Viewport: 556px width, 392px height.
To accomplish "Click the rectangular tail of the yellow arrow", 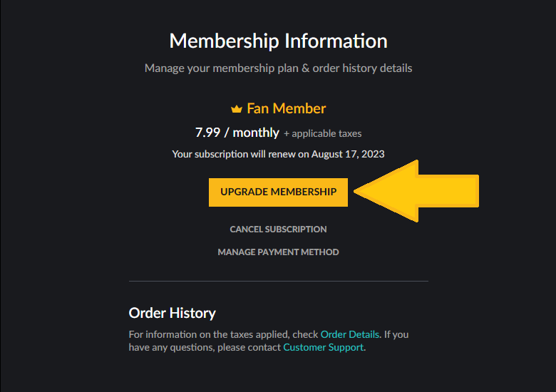I will [448, 191].
